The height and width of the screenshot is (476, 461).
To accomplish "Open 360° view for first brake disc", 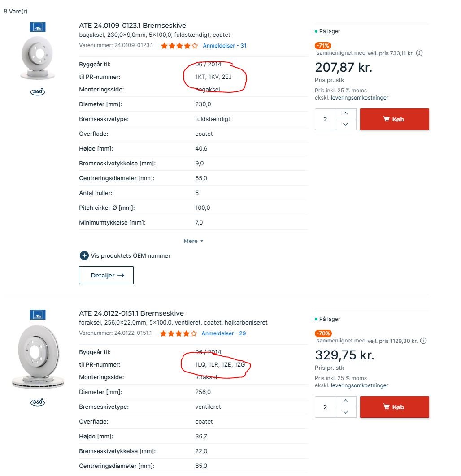I will point(38,92).
